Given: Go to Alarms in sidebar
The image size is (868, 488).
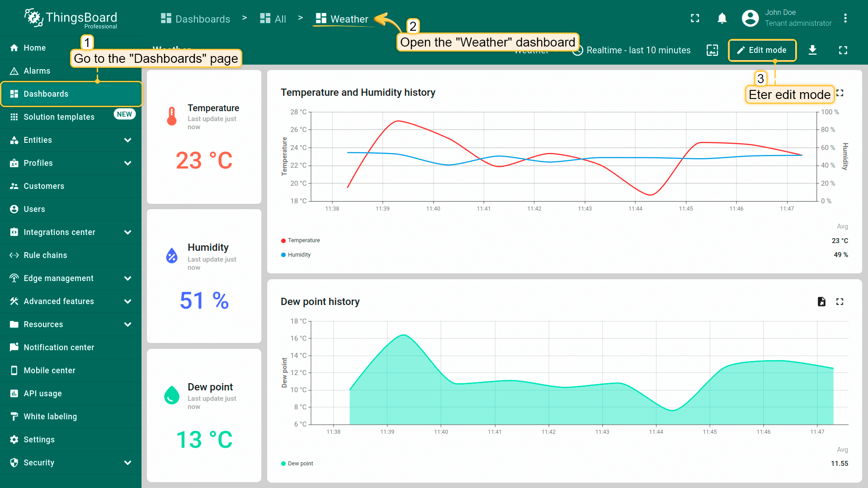Looking at the screenshot, I should (37, 71).
